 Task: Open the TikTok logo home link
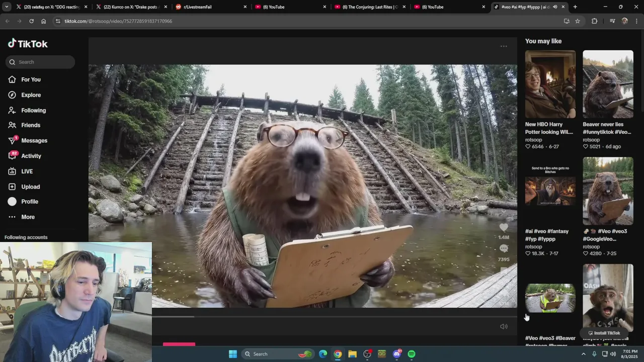(x=28, y=44)
